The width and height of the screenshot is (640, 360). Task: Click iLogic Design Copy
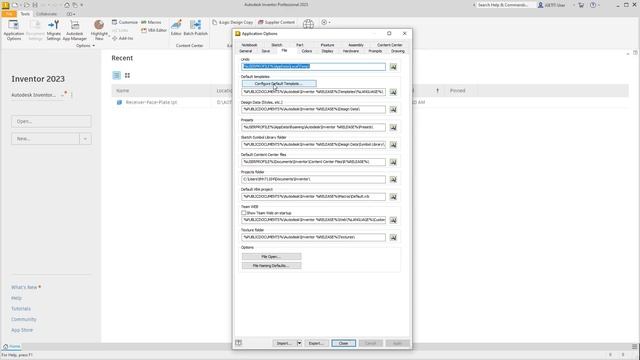coord(233,22)
